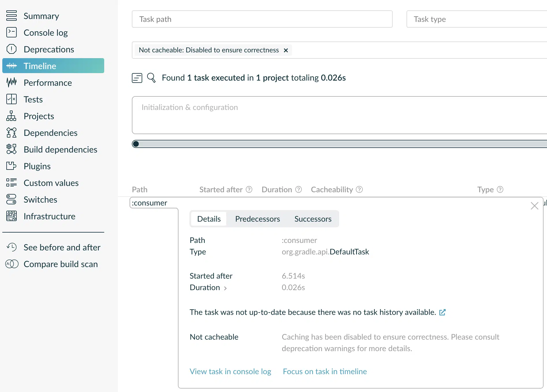Click the Summary sidebar icon
This screenshot has width=547, height=392.
[x=12, y=16]
